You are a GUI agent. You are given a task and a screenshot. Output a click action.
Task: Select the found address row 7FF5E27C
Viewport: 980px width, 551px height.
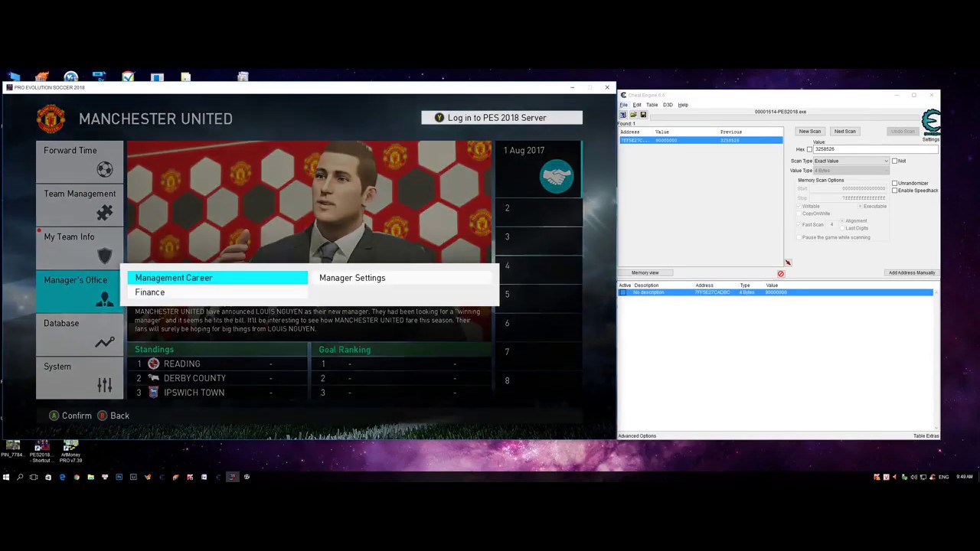pyautogui.click(x=701, y=141)
